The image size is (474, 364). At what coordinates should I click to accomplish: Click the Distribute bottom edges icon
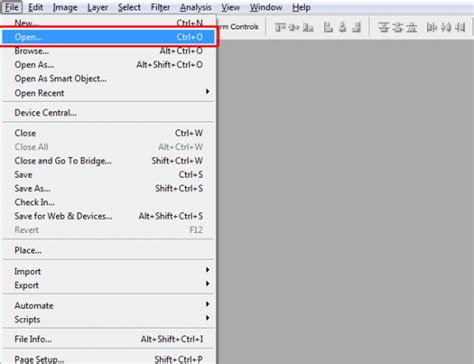(x=412, y=27)
